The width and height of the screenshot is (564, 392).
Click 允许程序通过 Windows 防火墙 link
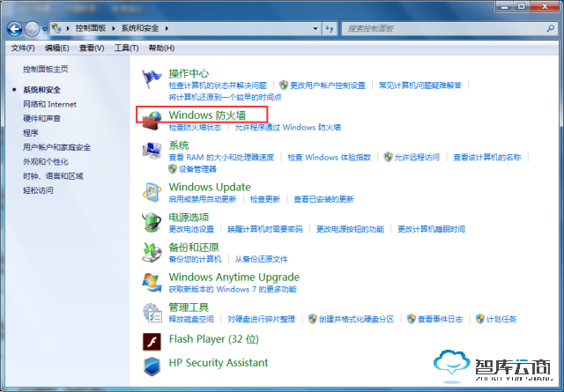coord(288,128)
